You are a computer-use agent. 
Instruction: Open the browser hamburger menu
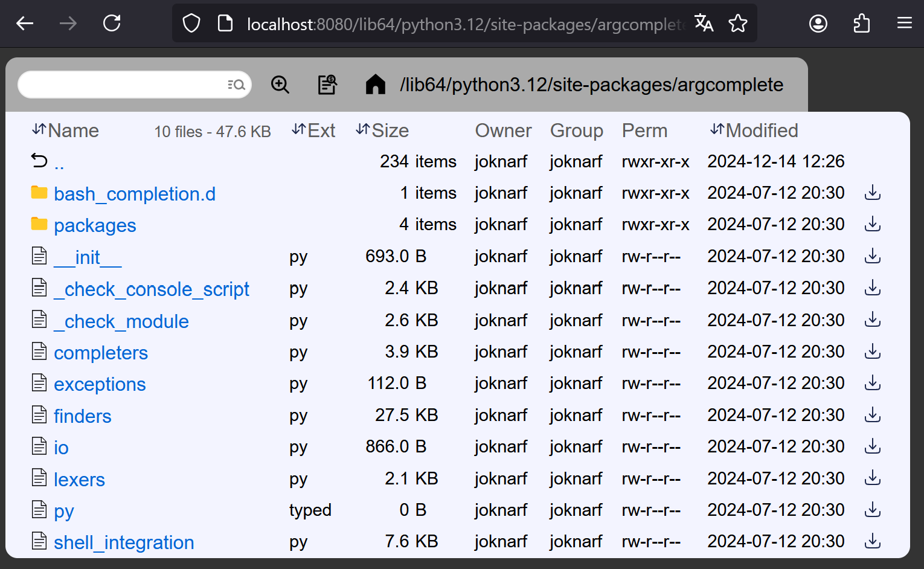905,24
